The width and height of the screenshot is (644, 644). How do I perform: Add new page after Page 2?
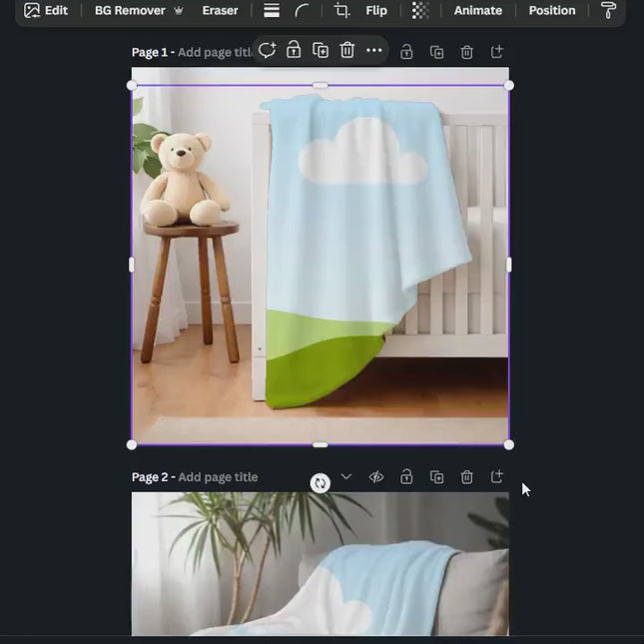point(497,476)
